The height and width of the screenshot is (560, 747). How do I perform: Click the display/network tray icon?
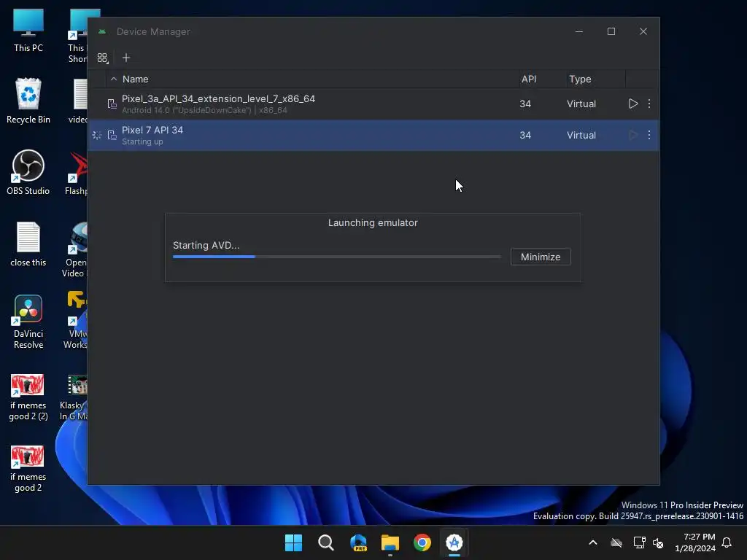tap(639, 542)
